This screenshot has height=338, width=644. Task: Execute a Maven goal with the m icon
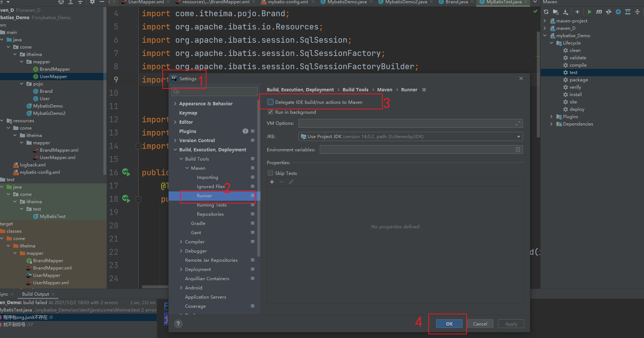tap(599, 11)
